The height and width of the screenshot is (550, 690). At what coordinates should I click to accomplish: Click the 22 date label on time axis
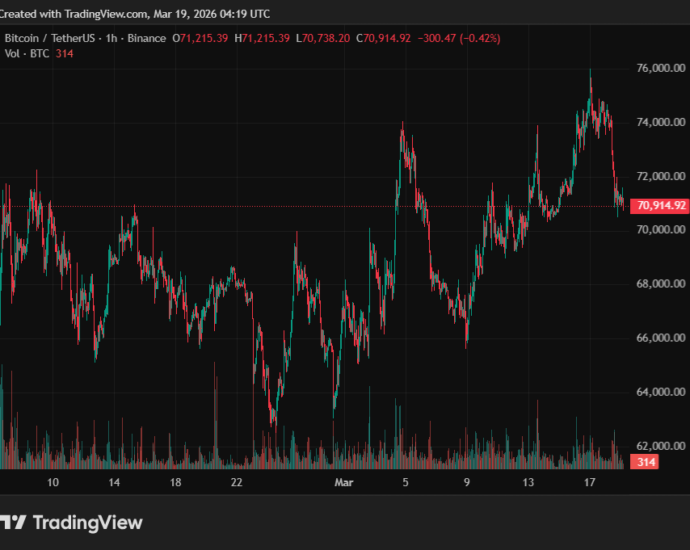coord(236,482)
